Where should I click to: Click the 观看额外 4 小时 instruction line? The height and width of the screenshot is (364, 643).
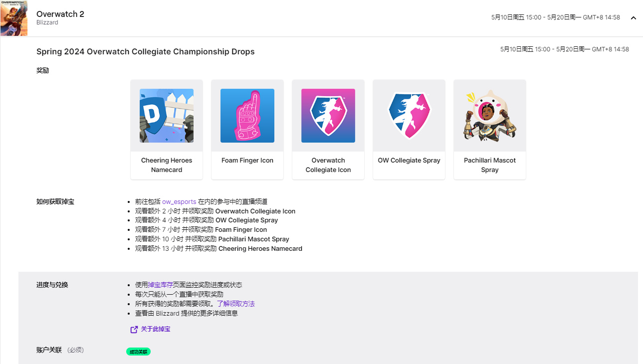pyautogui.click(x=207, y=220)
